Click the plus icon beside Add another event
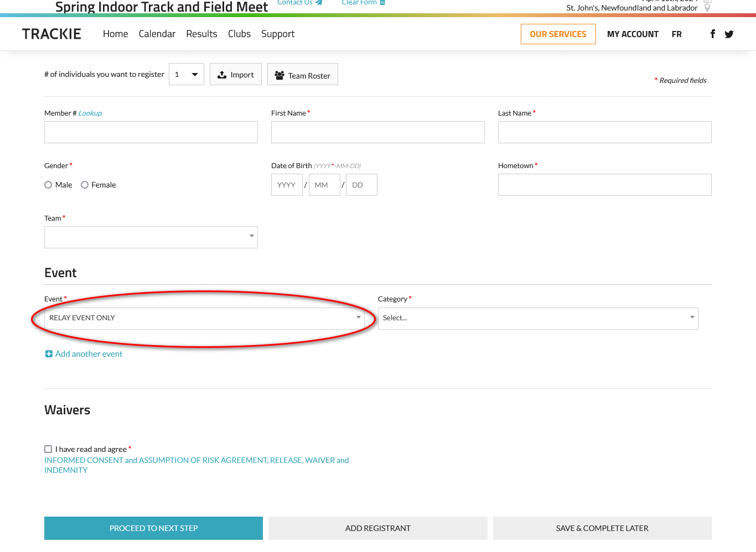Image resolution: width=756 pixels, height=552 pixels. [x=49, y=354]
